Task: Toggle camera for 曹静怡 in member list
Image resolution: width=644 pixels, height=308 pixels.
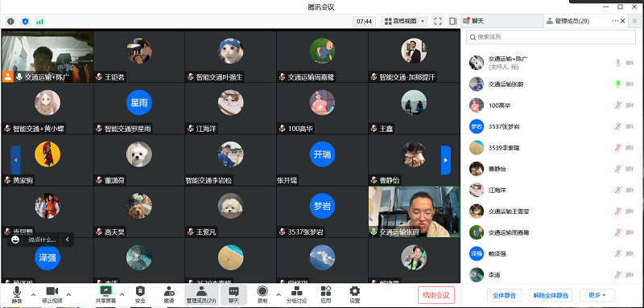Action: (x=630, y=169)
